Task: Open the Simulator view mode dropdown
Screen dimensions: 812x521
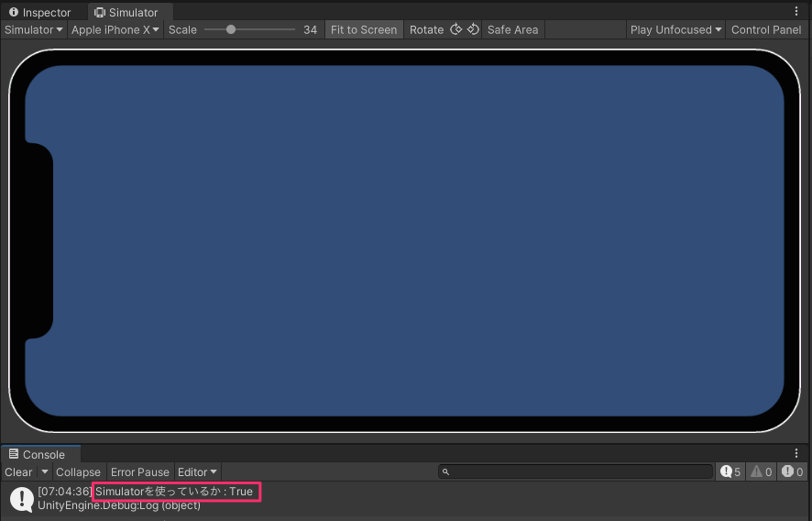Action: click(x=34, y=29)
